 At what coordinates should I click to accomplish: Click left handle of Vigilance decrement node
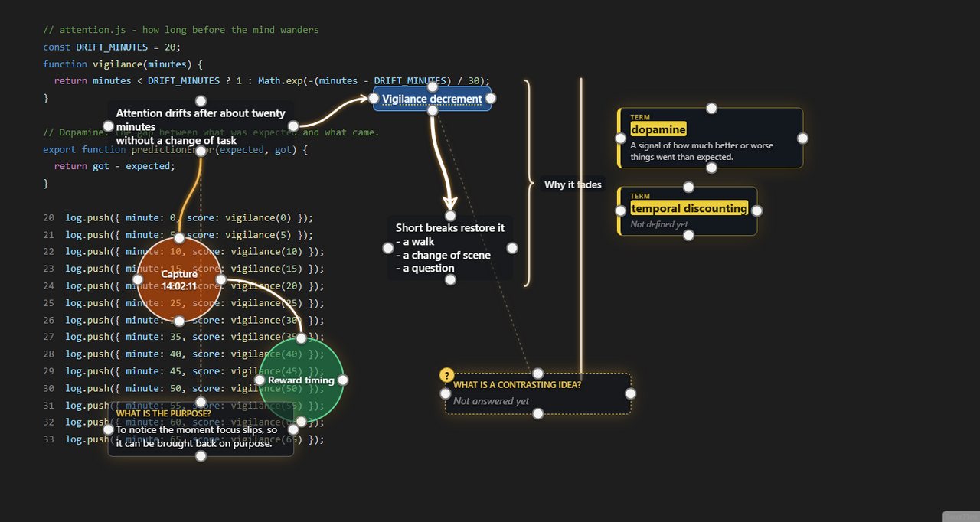point(374,98)
